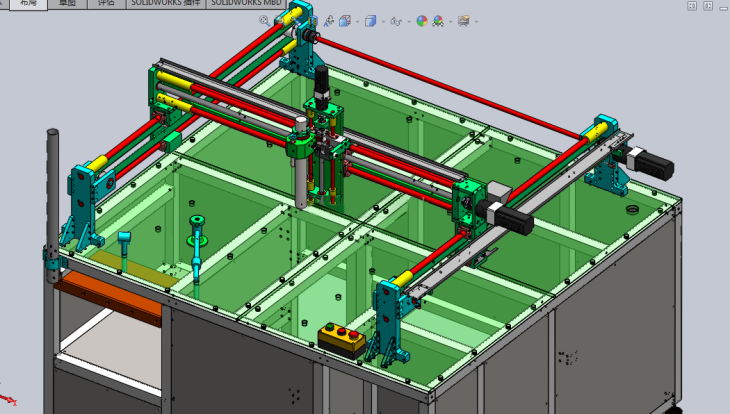Click the Dynamic Annotation Views icon

[x=330, y=20]
